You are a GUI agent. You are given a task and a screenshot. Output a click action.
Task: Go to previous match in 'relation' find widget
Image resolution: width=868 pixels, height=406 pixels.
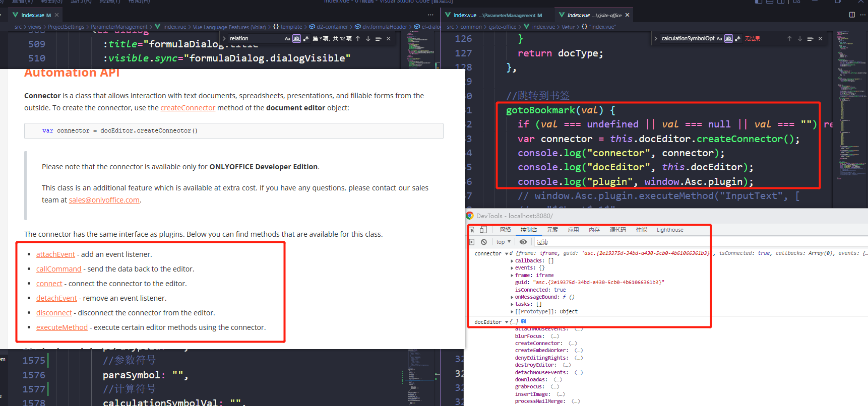pyautogui.click(x=358, y=39)
